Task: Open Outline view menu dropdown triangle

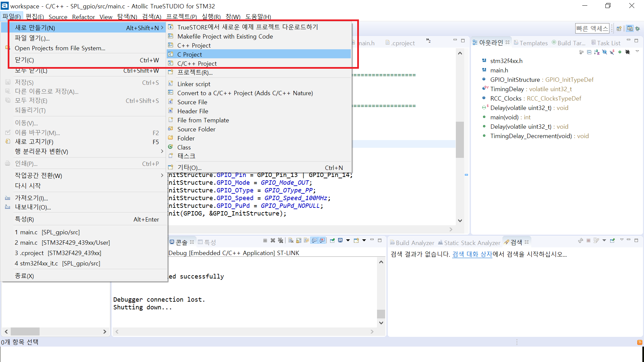Action: [637, 51]
